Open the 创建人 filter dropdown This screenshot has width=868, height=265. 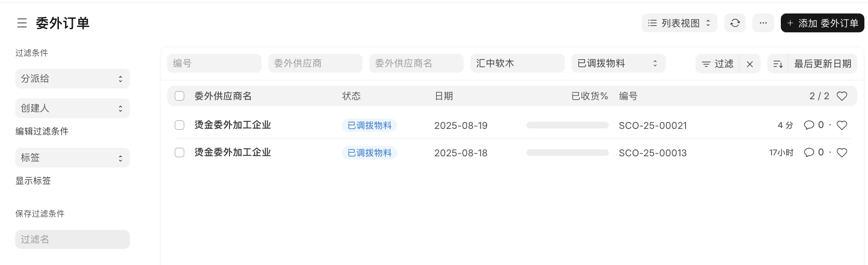tap(72, 108)
